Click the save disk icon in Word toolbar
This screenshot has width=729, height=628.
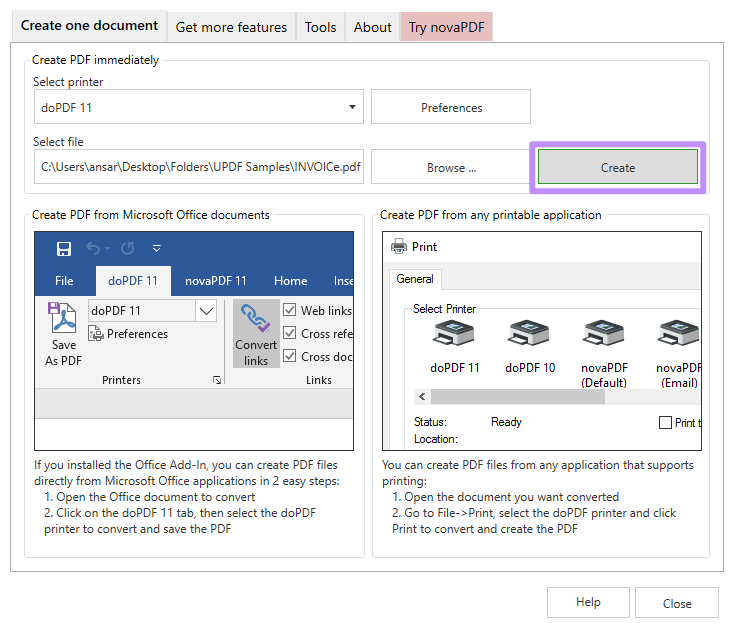[64, 249]
